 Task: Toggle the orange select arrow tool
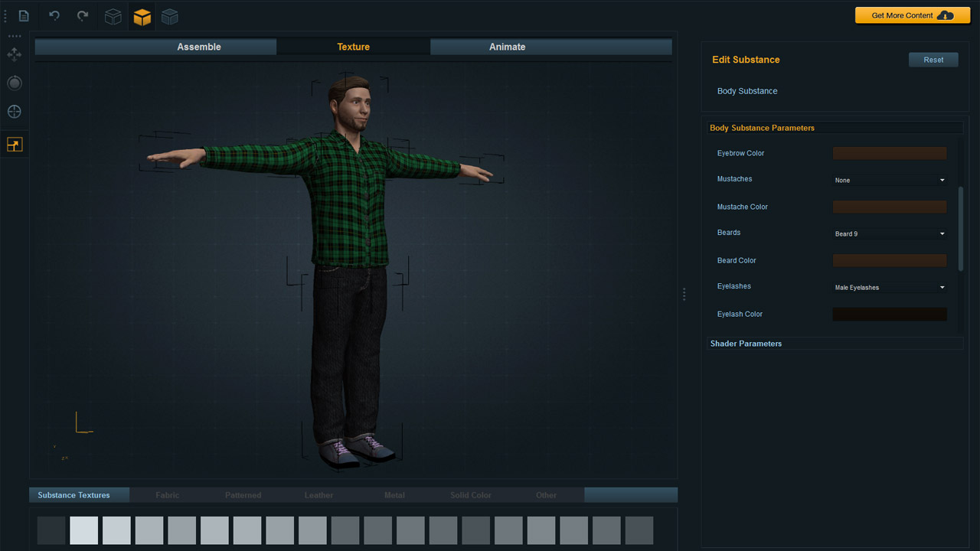coord(15,145)
